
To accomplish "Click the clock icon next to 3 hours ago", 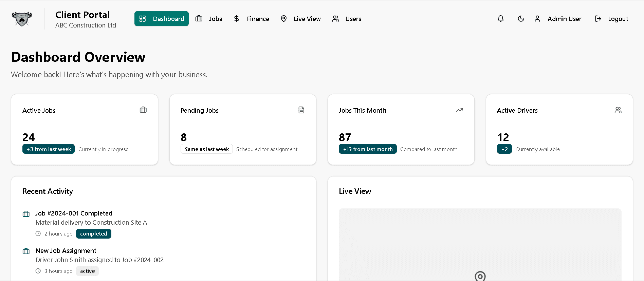I will click(38, 271).
